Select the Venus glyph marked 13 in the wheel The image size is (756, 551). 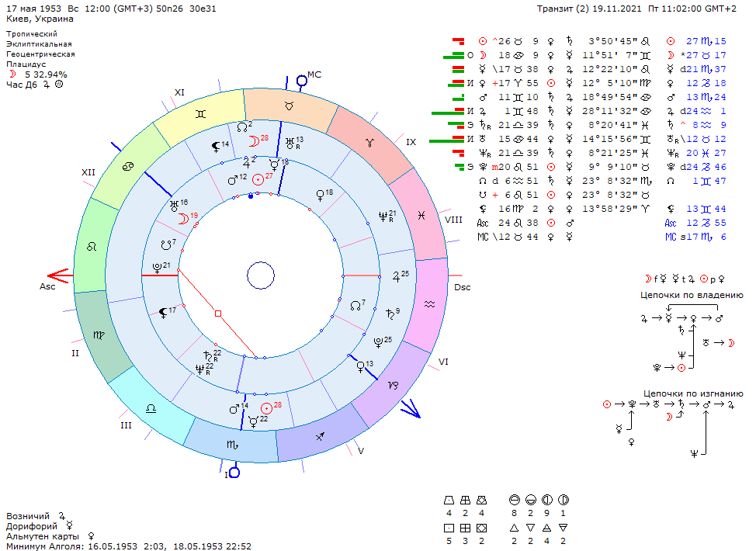360,367
